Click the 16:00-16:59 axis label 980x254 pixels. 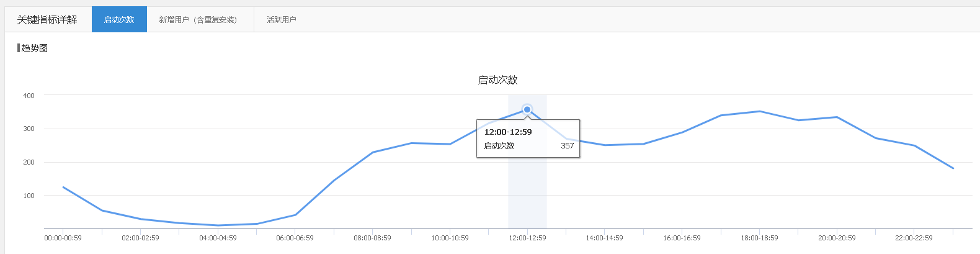pos(682,238)
